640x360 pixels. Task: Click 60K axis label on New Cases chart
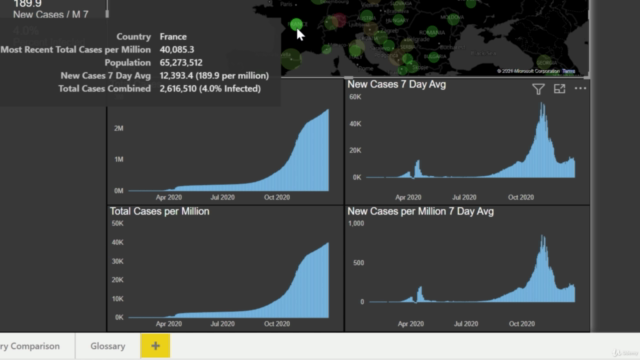(x=355, y=97)
